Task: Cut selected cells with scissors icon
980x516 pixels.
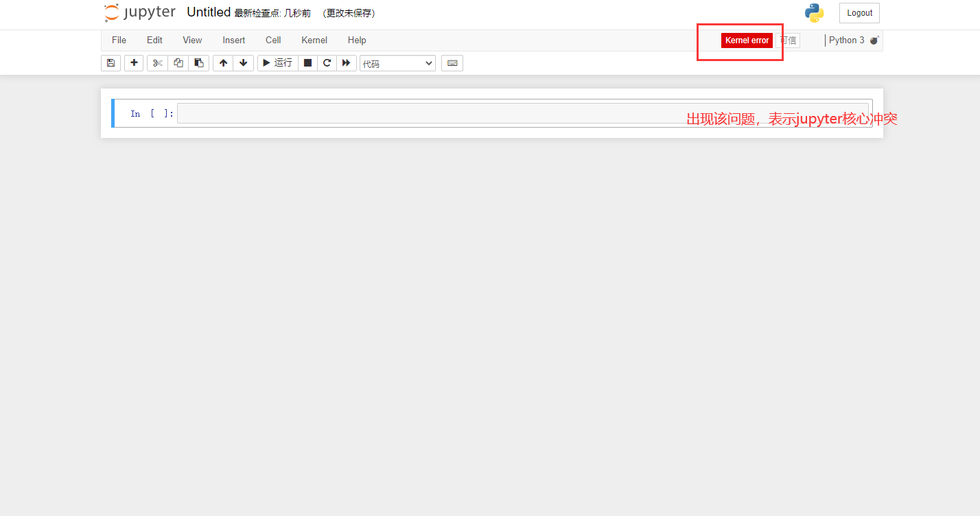Action: (157, 63)
